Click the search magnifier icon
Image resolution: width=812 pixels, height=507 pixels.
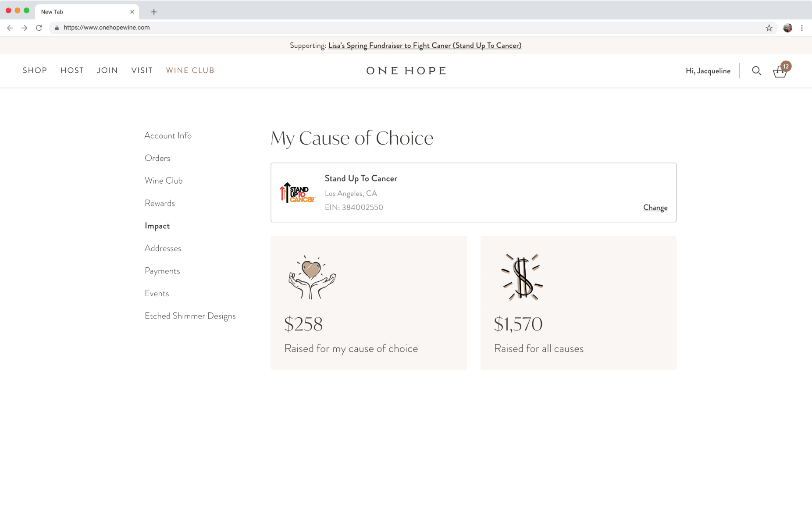756,71
